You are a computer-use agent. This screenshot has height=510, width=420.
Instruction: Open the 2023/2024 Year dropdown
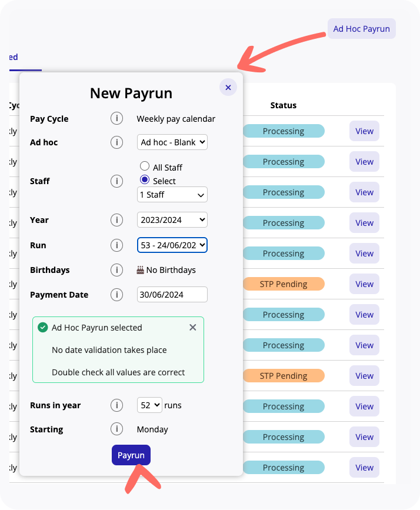(172, 220)
